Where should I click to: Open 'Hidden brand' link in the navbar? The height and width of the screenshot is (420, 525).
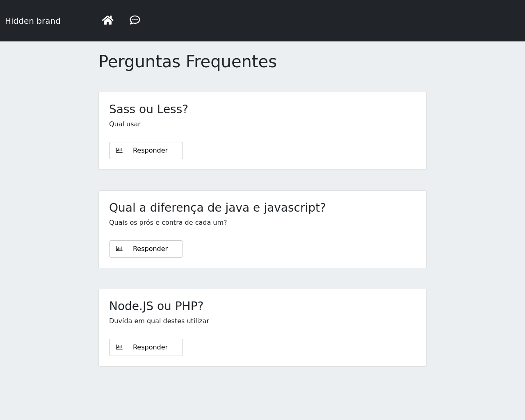pyautogui.click(x=32, y=21)
